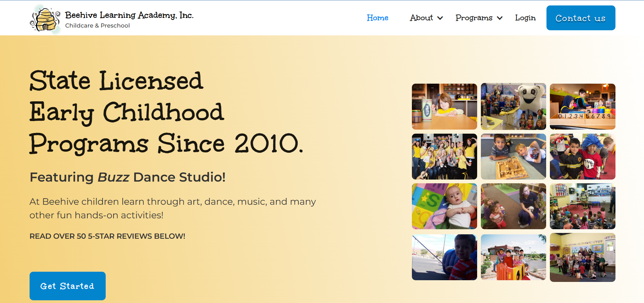Click Beehive Learning Academy, Inc. title
The image size is (644, 303).
pyautogui.click(x=129, y=15)
